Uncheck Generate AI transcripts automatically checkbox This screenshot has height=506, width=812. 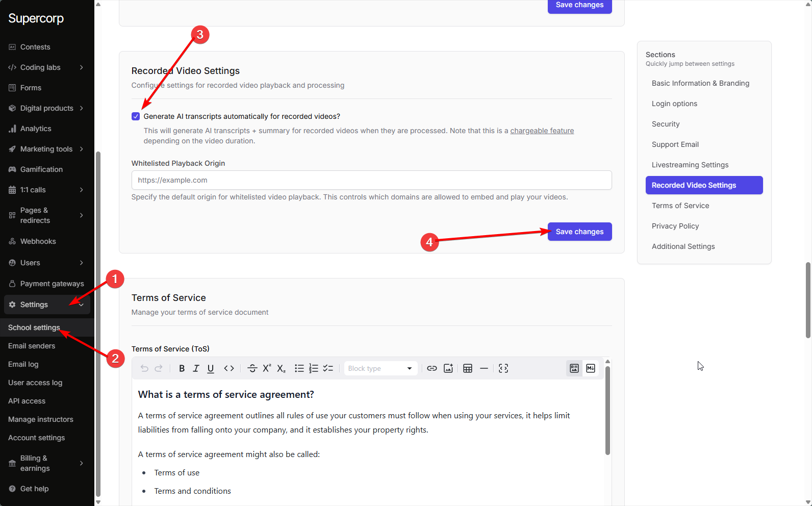(136, 116)
